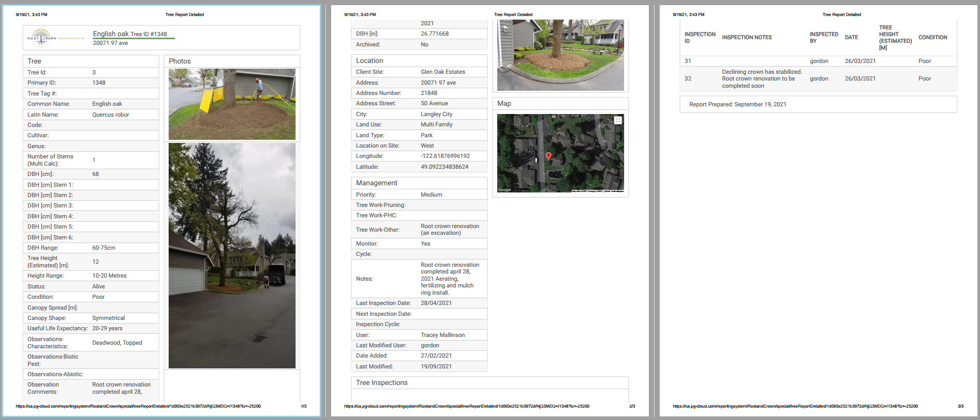Click the INSPECTION NOTES column header
This screenshot has width=980, height=420.
tap(746, 37)
